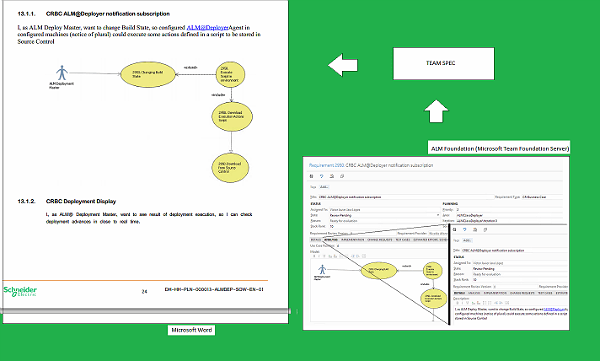This screenshot has width=600, height=361.
Task: Click the Add tag button next to Tags
Action: click(x=324, y=187)
